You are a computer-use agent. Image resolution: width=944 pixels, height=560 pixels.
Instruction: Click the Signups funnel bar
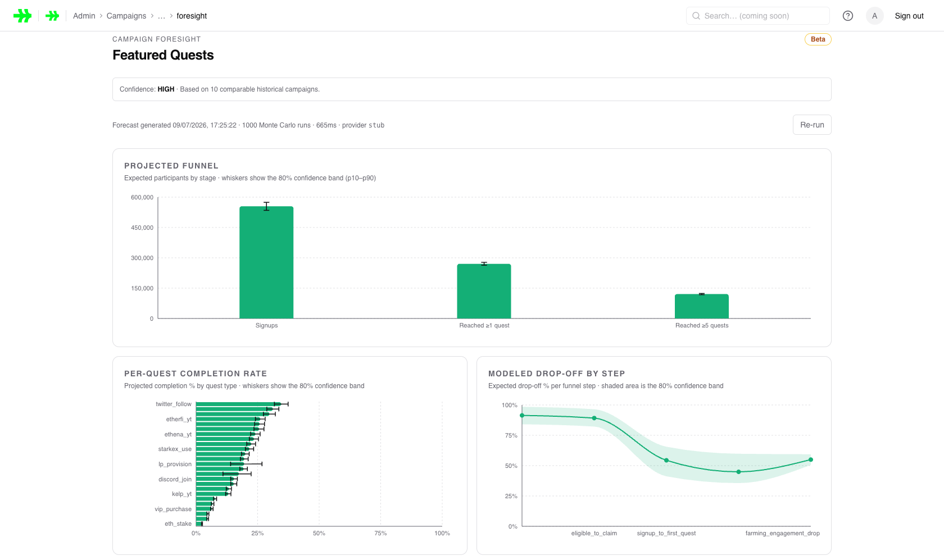coord(266,262)
